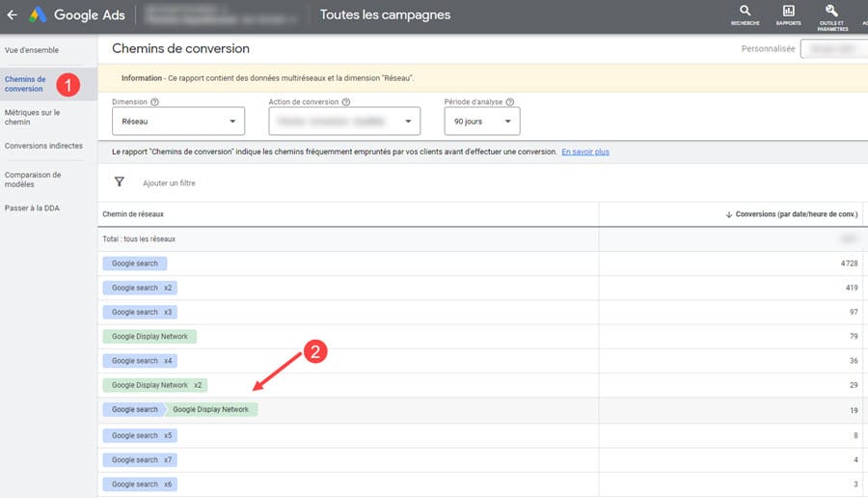Show help for Période d'analyse
Viewport: 868px width, 498px height.
(x=510, y=102)
